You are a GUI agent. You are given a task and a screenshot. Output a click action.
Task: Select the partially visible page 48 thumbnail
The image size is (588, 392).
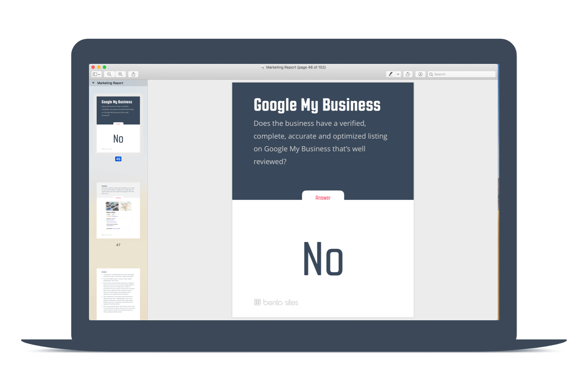[x=118, y=294]
